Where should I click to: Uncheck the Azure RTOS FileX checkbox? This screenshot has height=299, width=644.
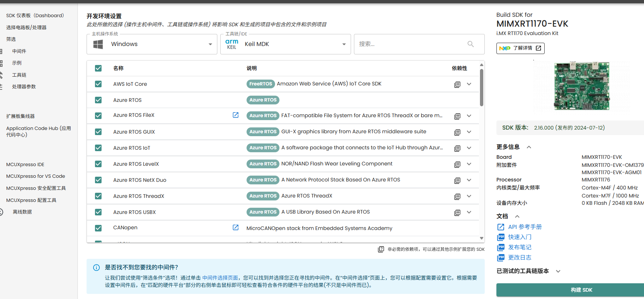98,116
